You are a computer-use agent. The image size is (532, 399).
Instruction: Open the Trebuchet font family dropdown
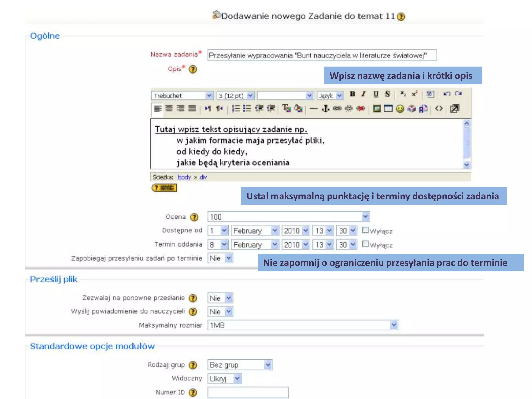(x=209, y=96)
